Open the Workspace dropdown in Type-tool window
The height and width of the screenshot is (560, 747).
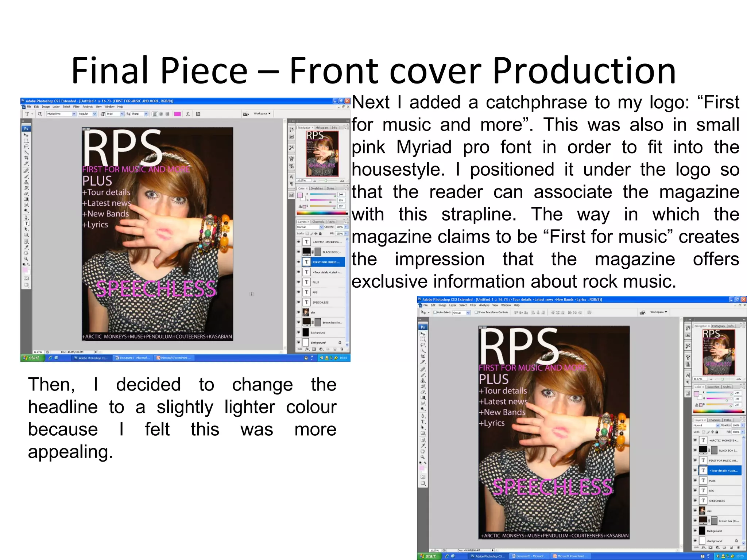(262, 114)
